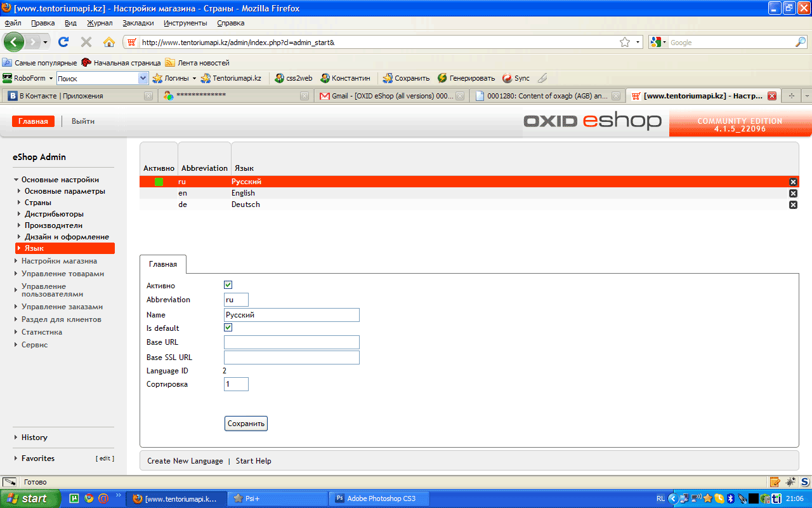The width and height of the screenshot is (812, 508).
Task: Click the Firefox reload page icon
Action: 63,43
